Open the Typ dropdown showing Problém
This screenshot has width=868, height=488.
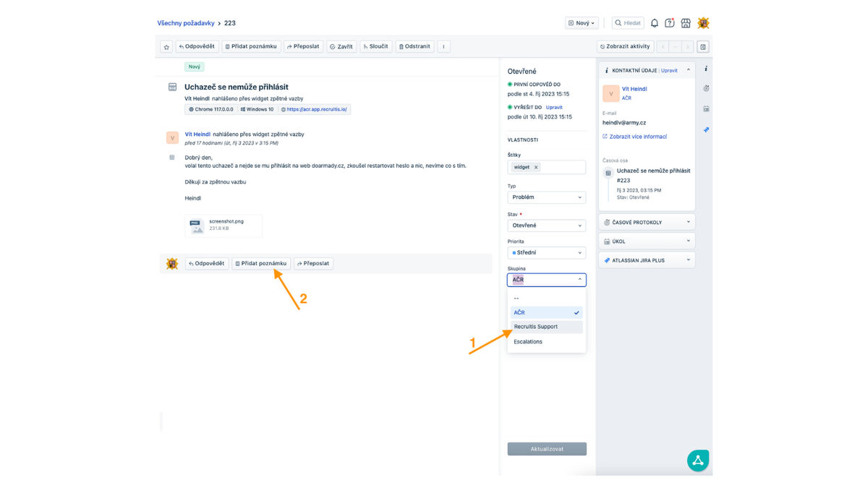click(x=546, y=197)
